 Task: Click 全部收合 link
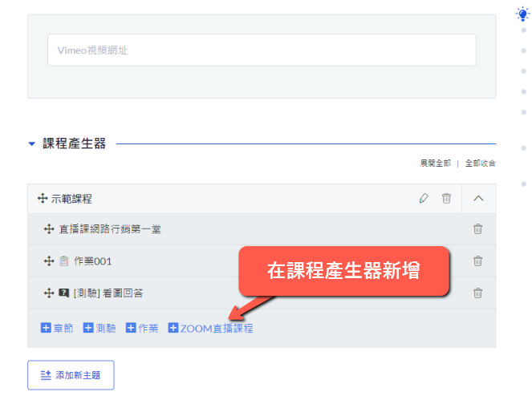(x=480, y=164)
